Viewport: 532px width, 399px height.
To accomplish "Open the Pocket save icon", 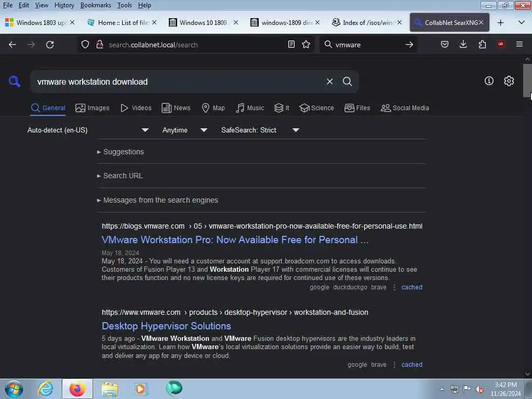I will click(445, 44).
